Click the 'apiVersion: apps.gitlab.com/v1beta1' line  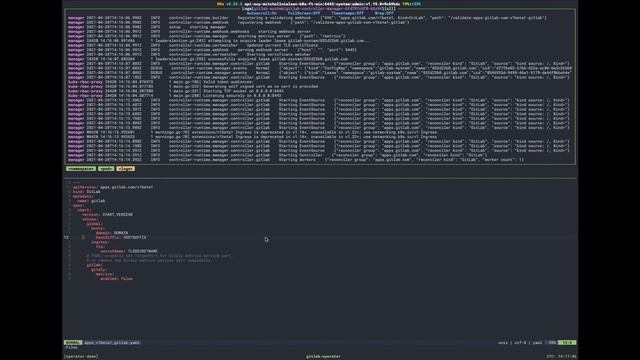(x=113, y=187)
